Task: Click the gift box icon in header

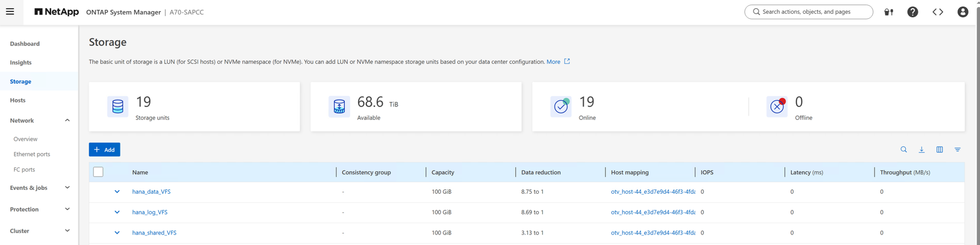Action: (889, 12)
